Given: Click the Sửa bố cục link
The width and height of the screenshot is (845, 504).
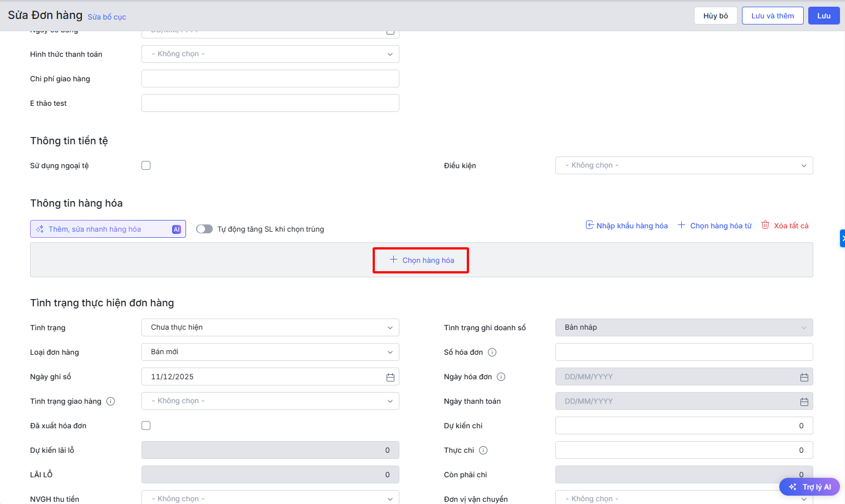Looking at the screenshot, I should pyautogui.click(x=107, y=17).
